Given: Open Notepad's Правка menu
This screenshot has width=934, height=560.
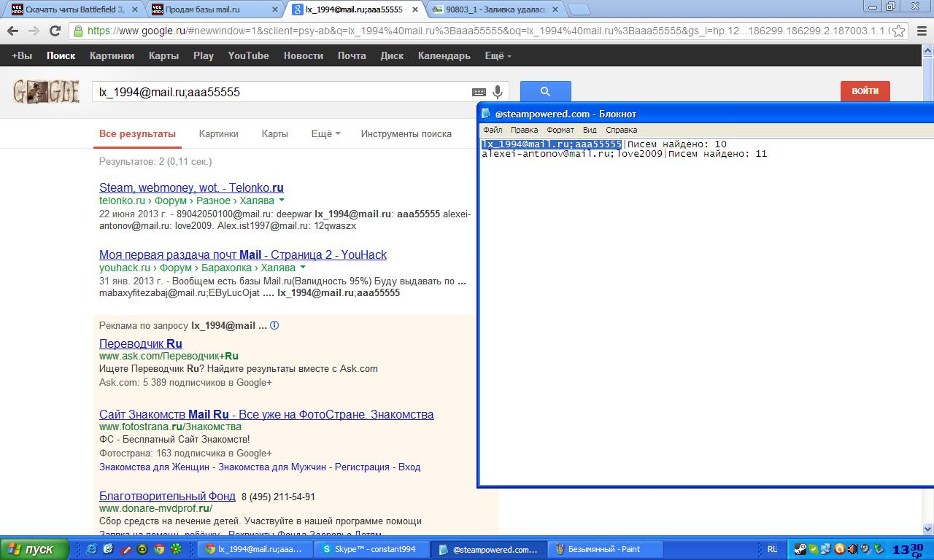Looking at the screenshot, I should click(x=525, y=130).
